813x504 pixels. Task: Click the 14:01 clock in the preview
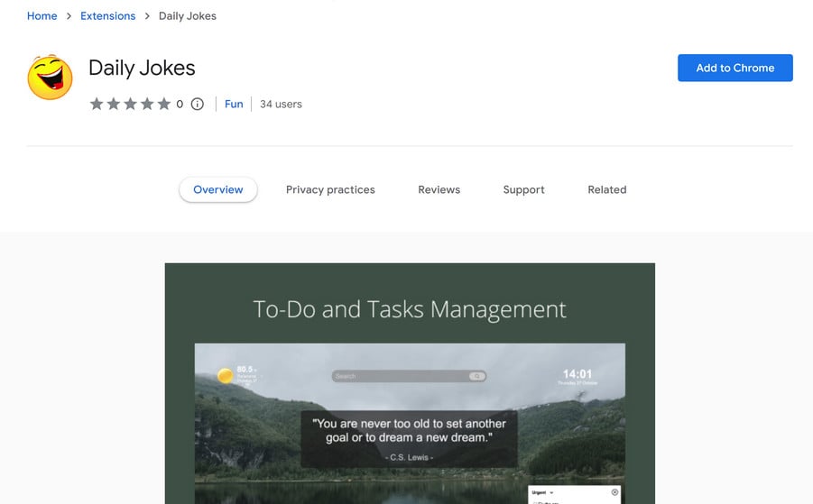coord(577,374)
